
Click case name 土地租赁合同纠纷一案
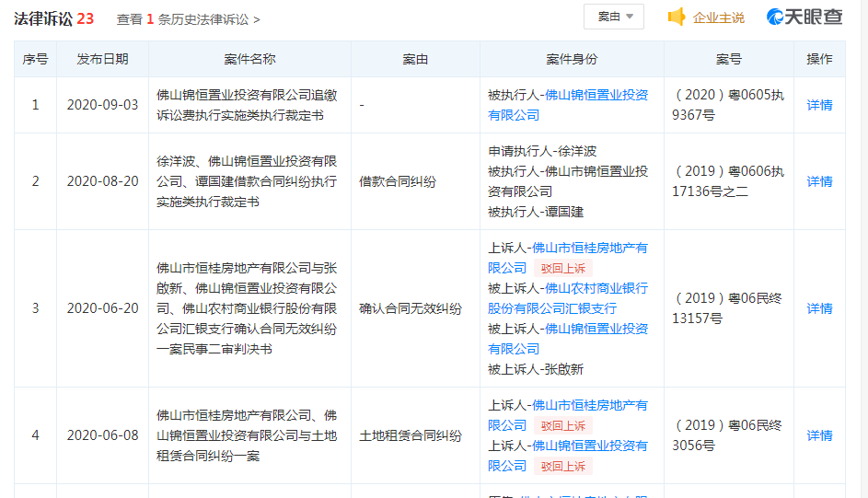pos(247,435)
